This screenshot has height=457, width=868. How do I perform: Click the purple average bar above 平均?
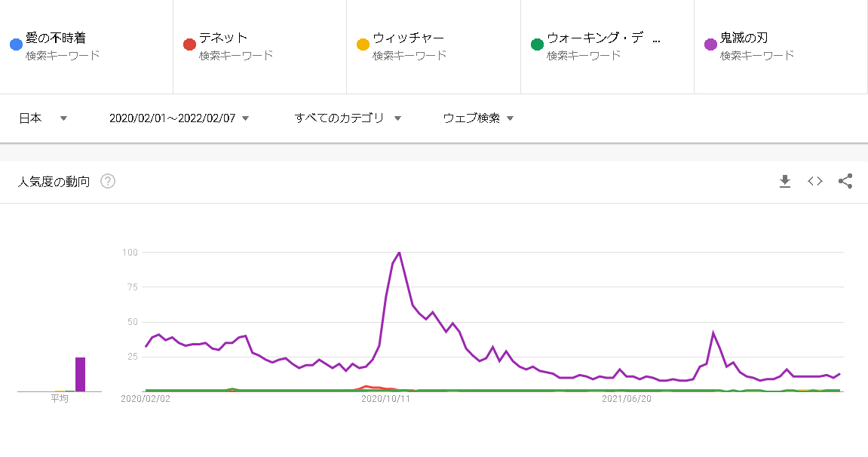[80, 374]
